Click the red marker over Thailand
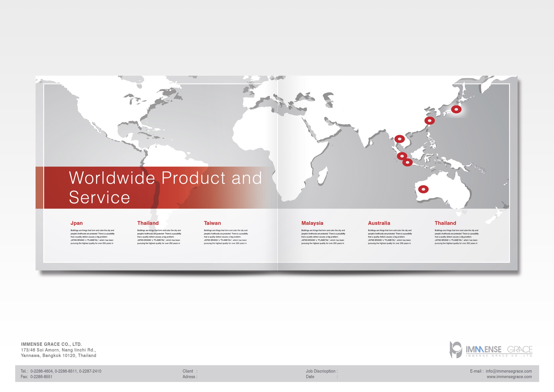The height and width of the screenshot is (392, 554). pos(400,139)
